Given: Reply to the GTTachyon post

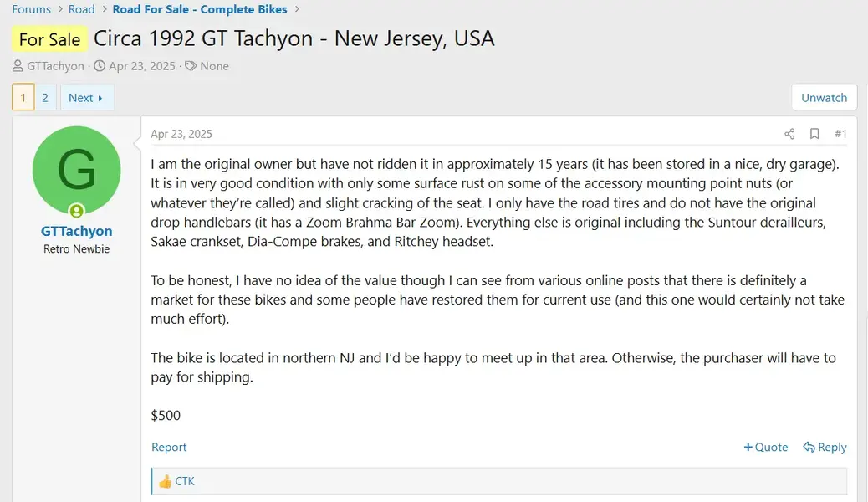Looking at the screenshot, I should (825, 448).
